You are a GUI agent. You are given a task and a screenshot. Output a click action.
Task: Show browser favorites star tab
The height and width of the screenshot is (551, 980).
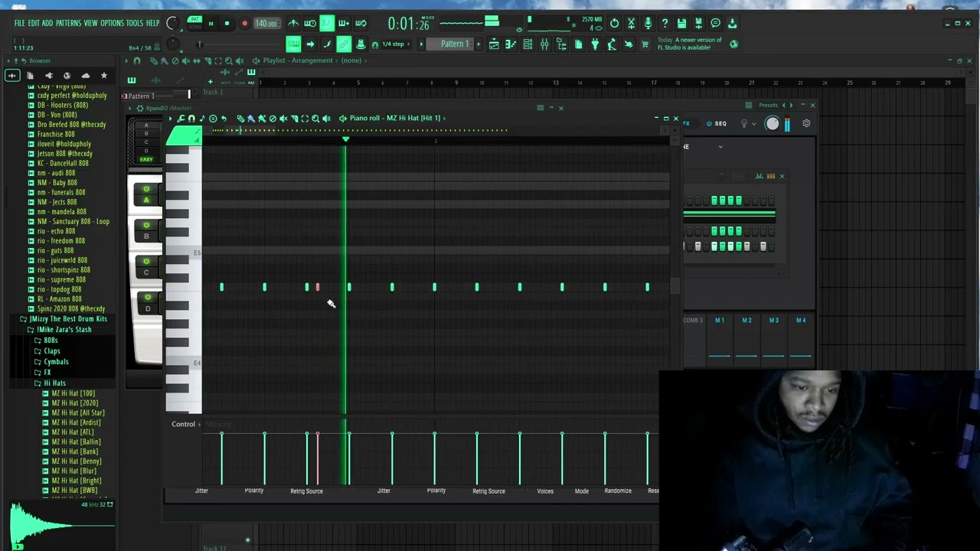coord(104,75)
